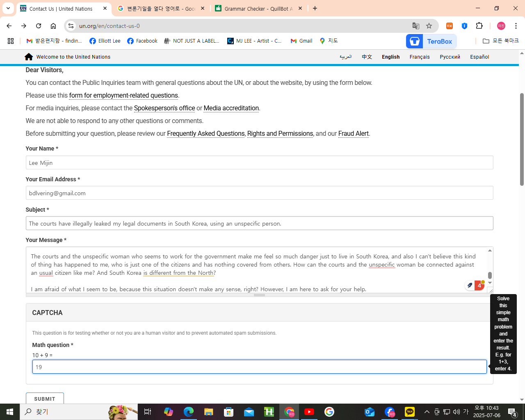Close the Google search tab
The image size is (525, 420).
pyautogui.click(x=203, y=8)
